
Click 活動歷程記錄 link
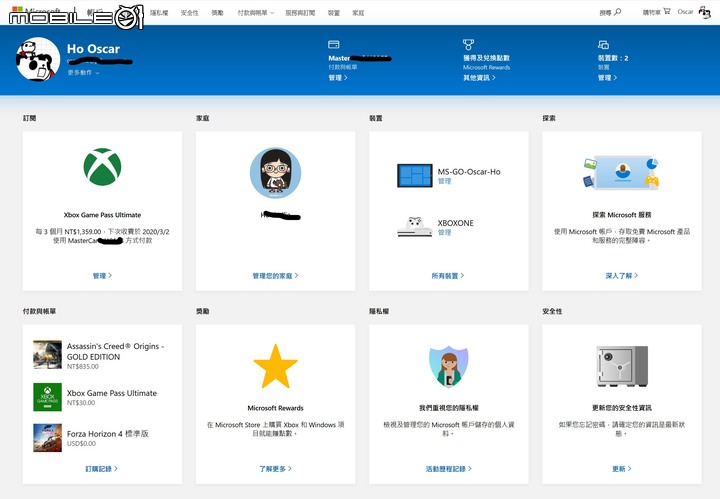pyautogui.click(x=449, y=469)
